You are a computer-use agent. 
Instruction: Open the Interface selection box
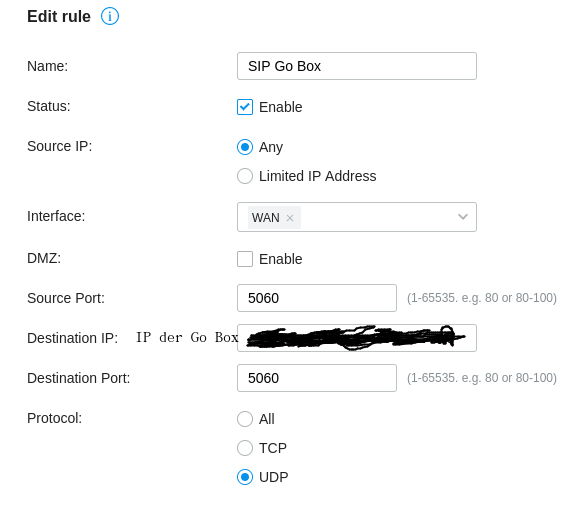click(357, 217)
